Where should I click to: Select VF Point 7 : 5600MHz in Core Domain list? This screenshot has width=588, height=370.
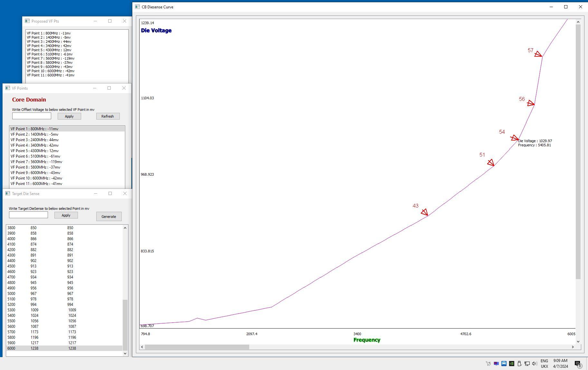tap(67, 162)
